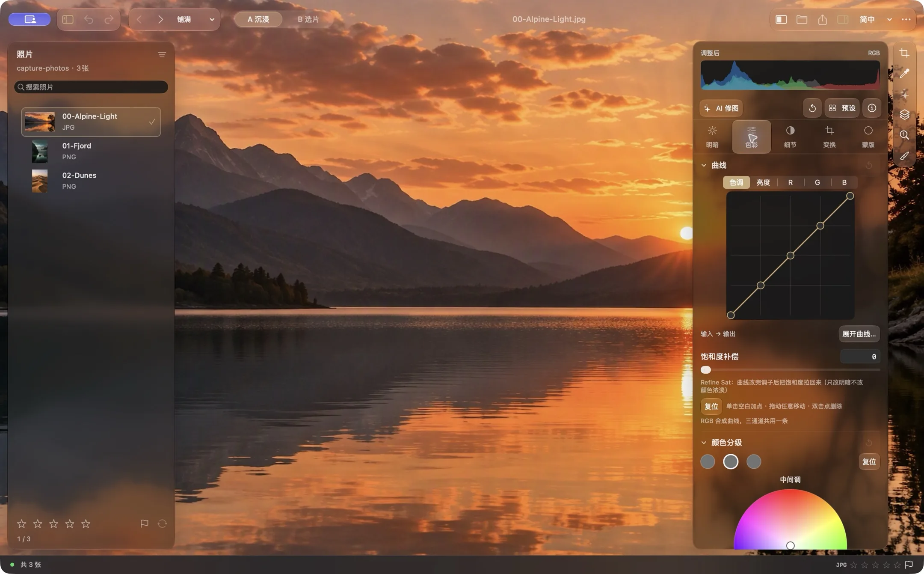
Task: Select the highlights color grading circle
Action: [754, 461]
